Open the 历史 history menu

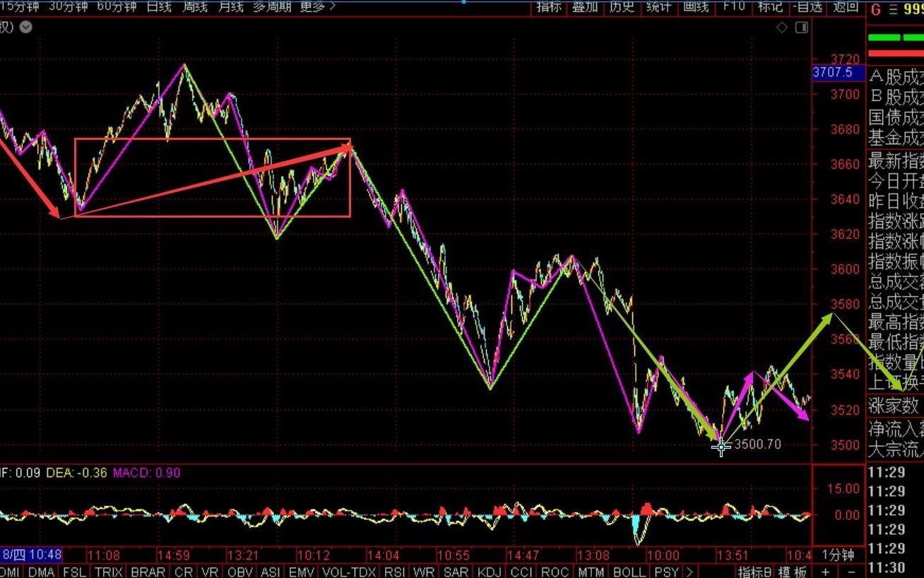tap(622, 6)
